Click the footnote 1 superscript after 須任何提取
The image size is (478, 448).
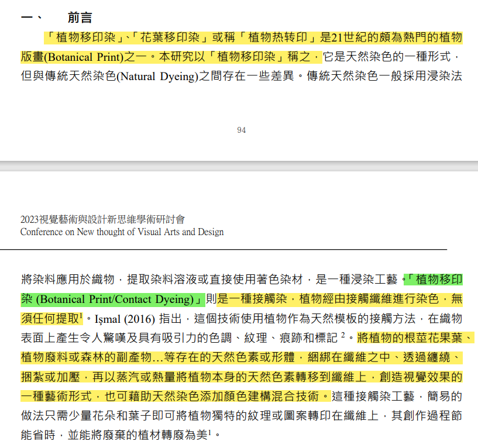pyautogui.click(x=81, y=315)
